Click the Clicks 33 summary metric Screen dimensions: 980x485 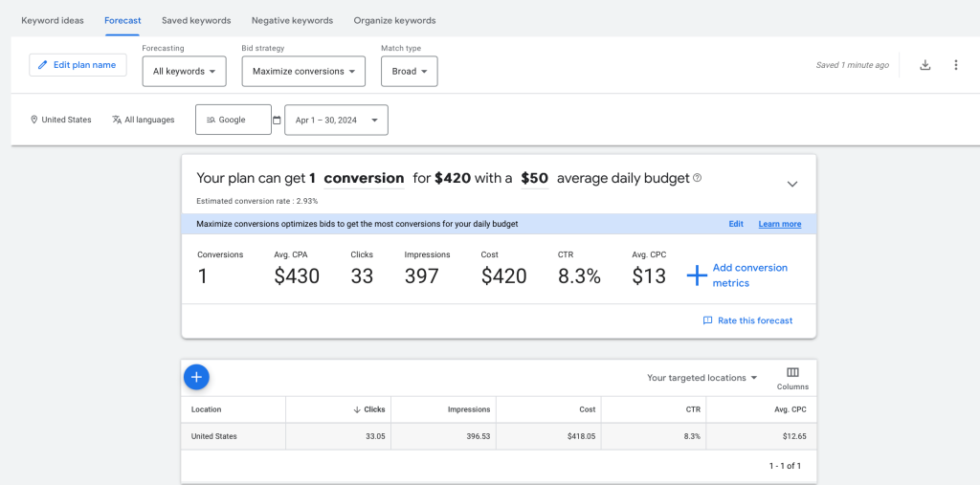(x=362, y=268)
